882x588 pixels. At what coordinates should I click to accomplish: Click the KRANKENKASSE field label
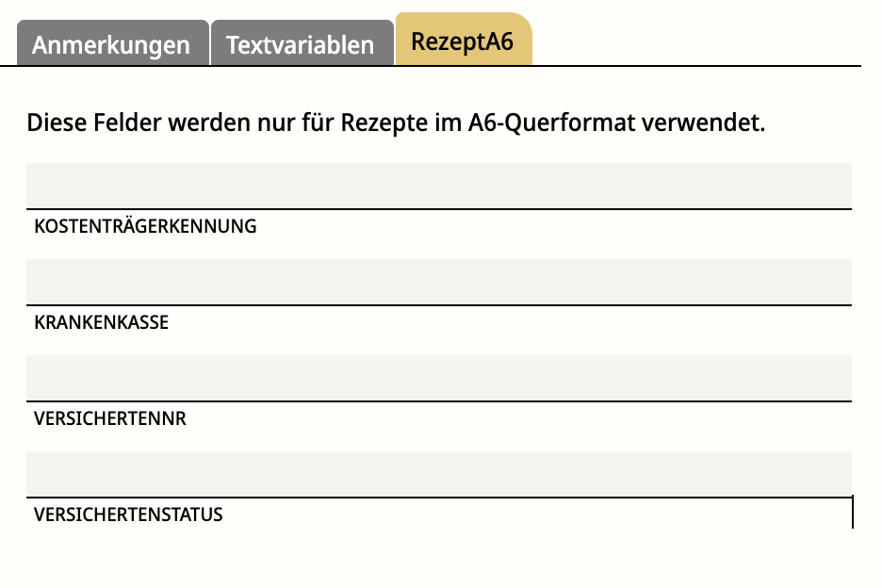pos(101,322)
